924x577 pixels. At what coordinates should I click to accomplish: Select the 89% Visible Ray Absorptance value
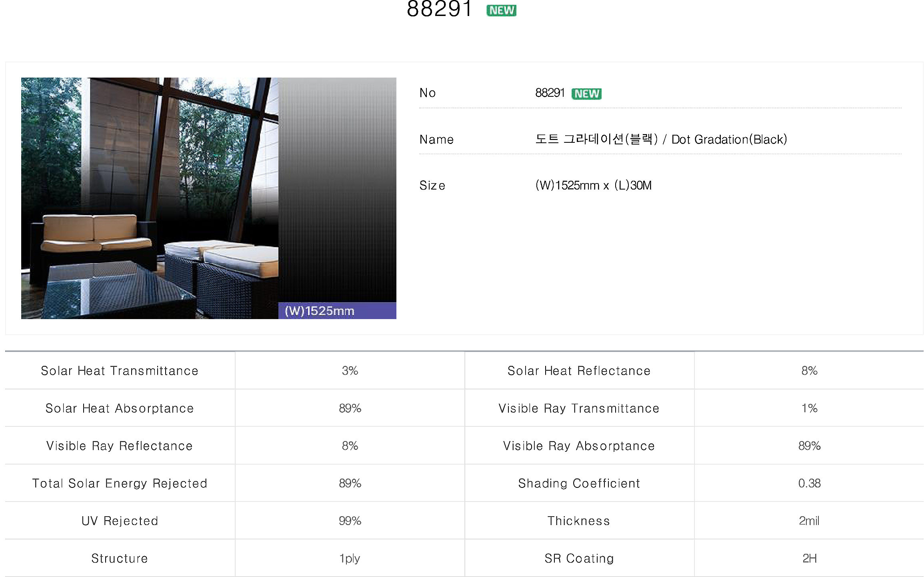click(809, 446)
